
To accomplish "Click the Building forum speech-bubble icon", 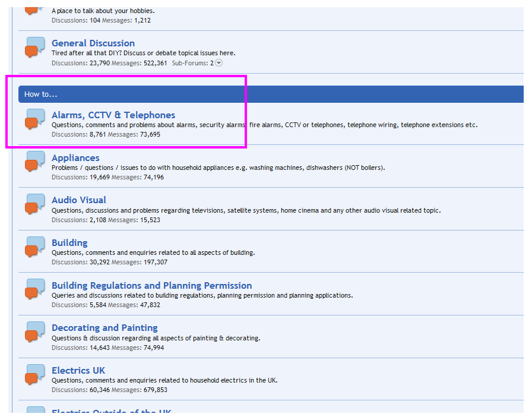I will [34, 247].
